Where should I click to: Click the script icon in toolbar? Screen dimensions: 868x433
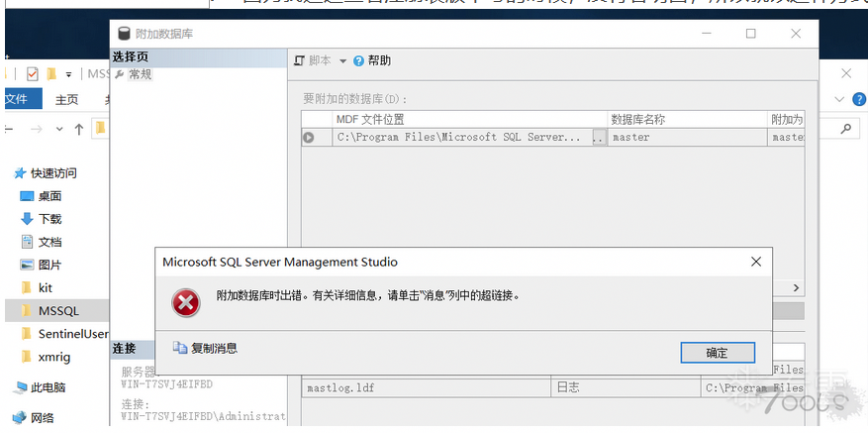[x=300, y=60]
